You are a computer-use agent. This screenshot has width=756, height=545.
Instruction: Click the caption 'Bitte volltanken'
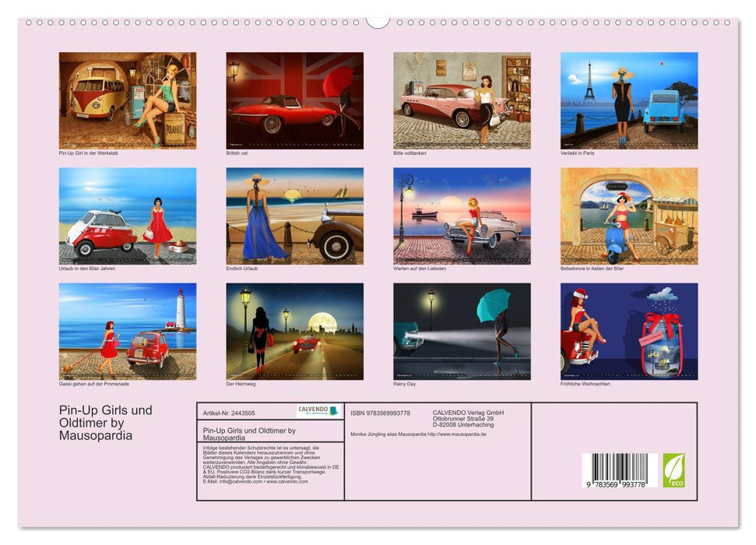410,153
